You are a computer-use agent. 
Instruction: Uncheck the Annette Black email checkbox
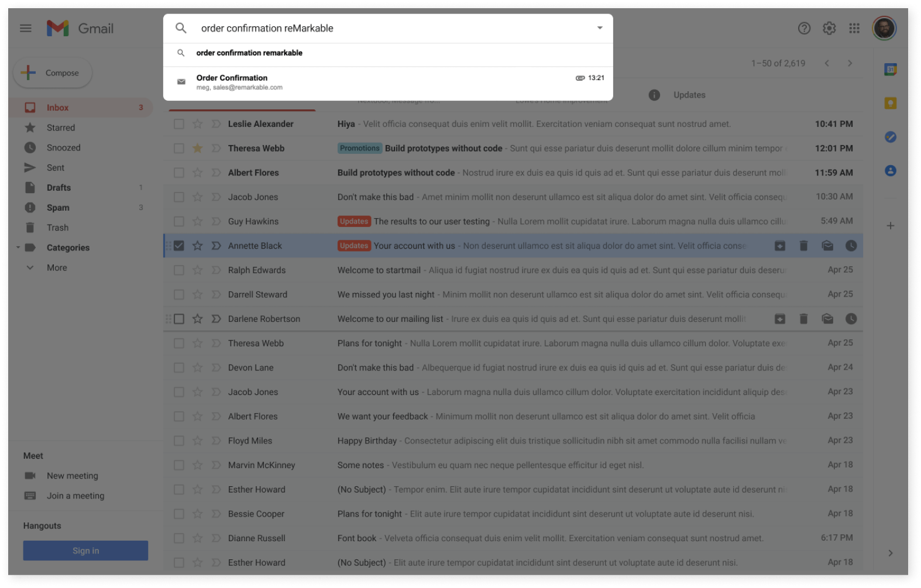click(179, 246)
